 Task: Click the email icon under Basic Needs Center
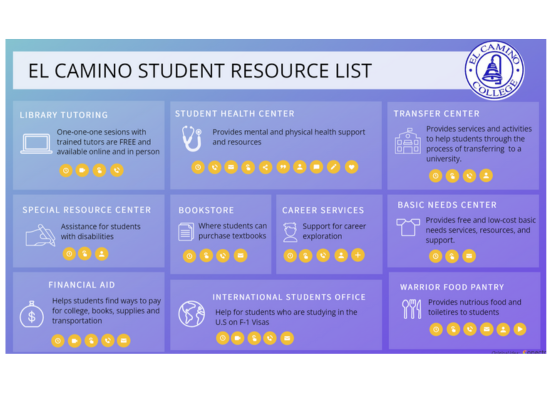coord(469,256)
